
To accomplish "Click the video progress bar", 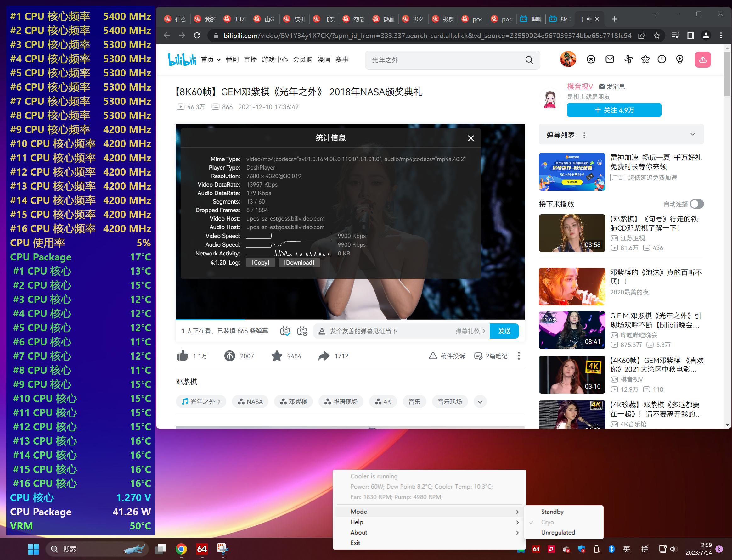I will [x=350, y=319].
